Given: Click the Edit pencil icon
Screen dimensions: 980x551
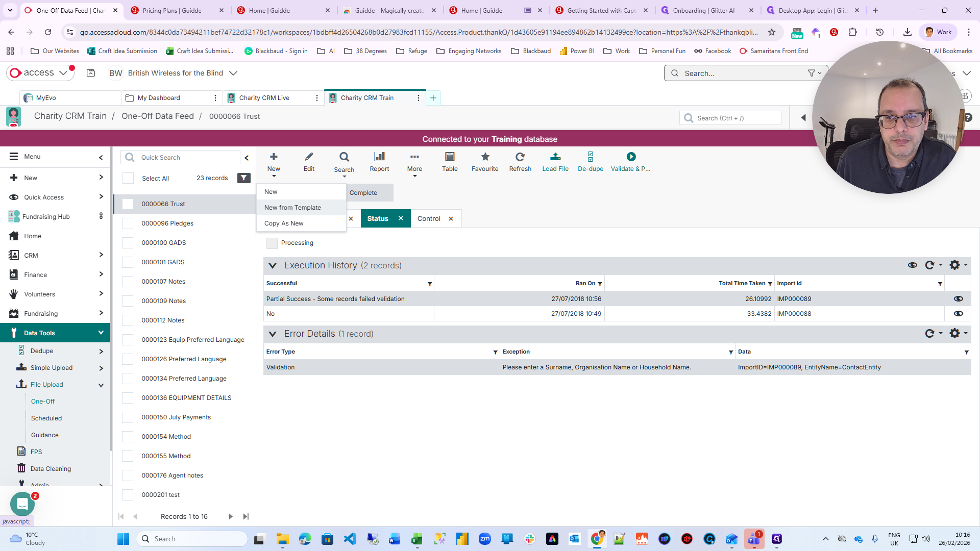Looking at the screenshot, I should pos(309,161).
